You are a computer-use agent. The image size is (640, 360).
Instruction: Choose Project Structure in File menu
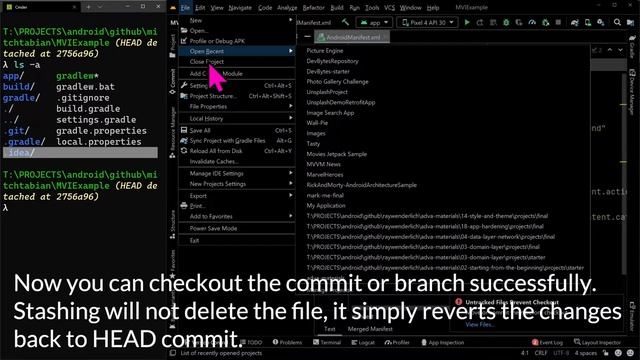237,96
